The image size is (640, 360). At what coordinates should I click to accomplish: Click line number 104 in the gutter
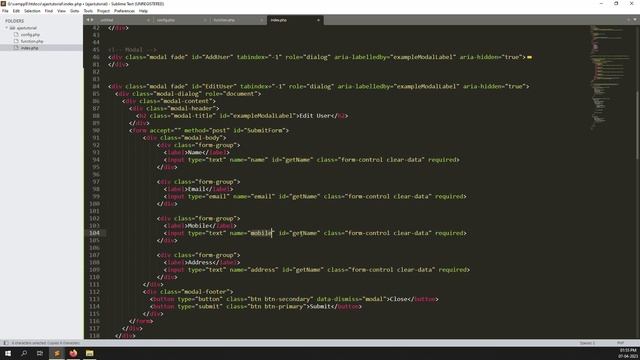point(94,233)
